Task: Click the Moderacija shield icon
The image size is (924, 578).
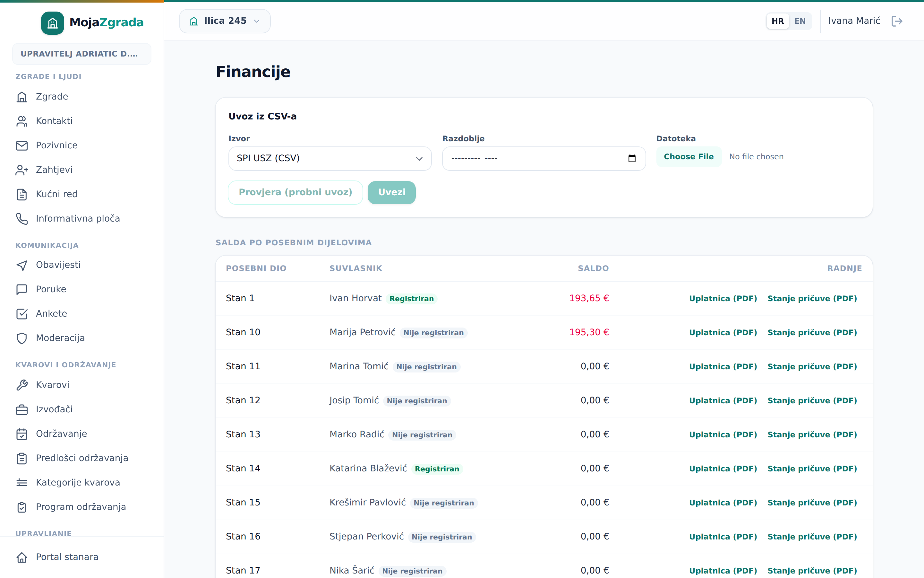Action: tap(22, 338)
